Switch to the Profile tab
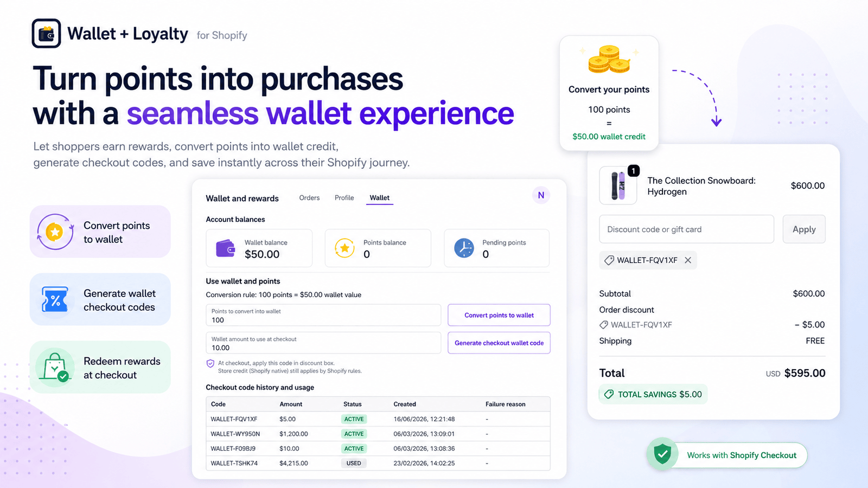 pos(344,198)
